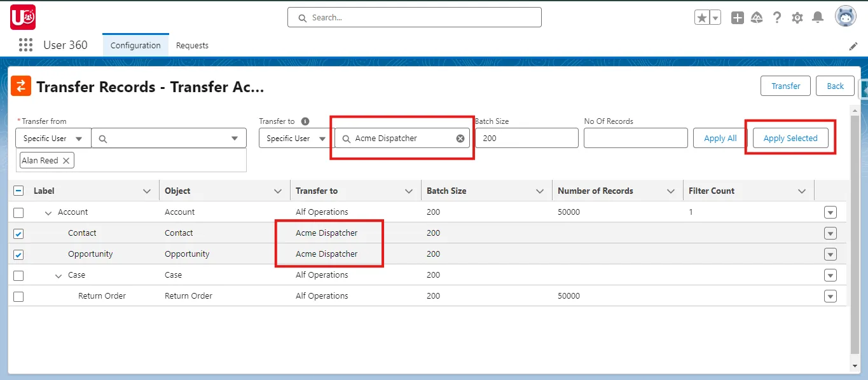Open the Transfer from Specific User dropdown
This screenshot has width=868, height=380.
(x=52, y=138)
